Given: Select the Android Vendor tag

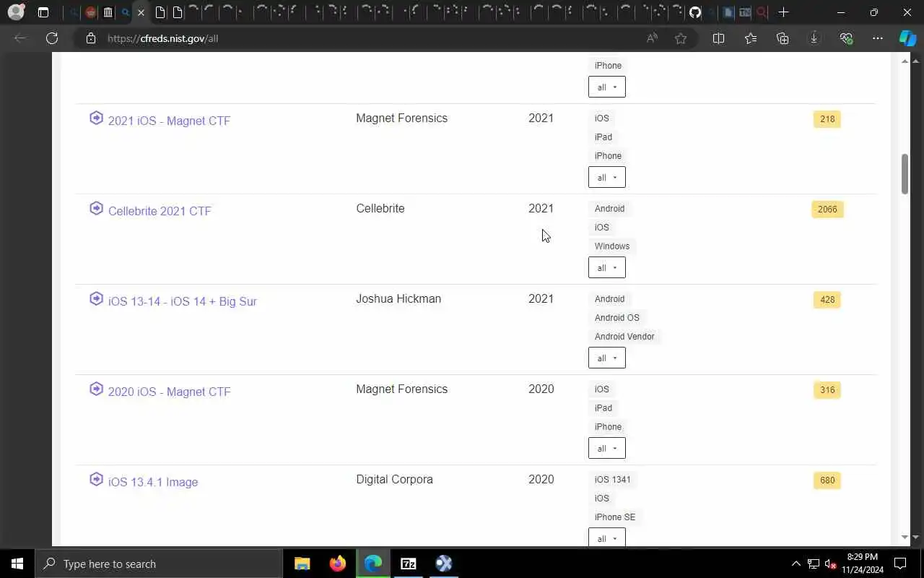Looking at the screenshot, I should (624, 337).
